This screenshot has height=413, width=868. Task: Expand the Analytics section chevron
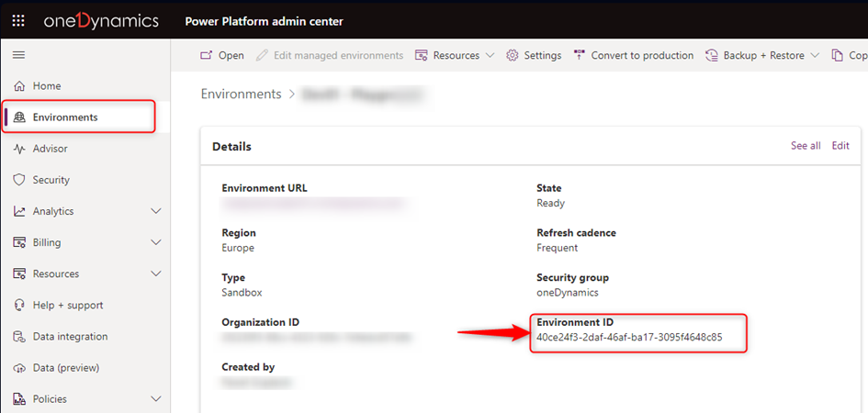(x=157, y=211)
